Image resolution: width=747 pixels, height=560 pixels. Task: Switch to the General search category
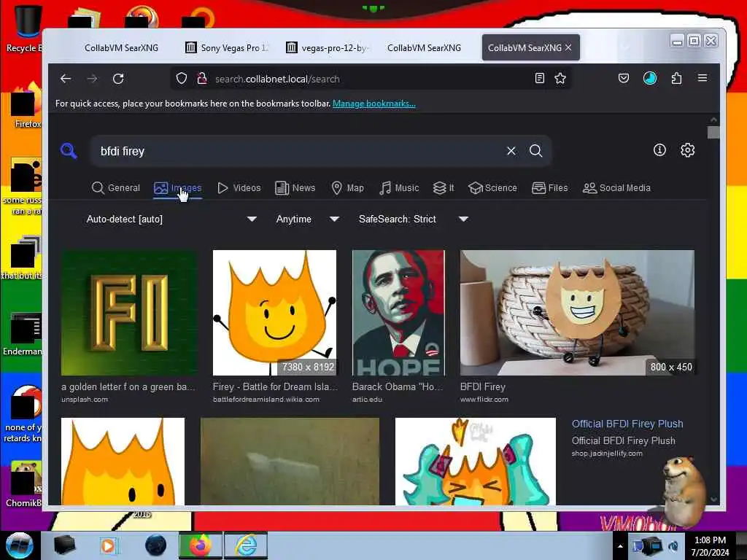click(x=116, y=187)
